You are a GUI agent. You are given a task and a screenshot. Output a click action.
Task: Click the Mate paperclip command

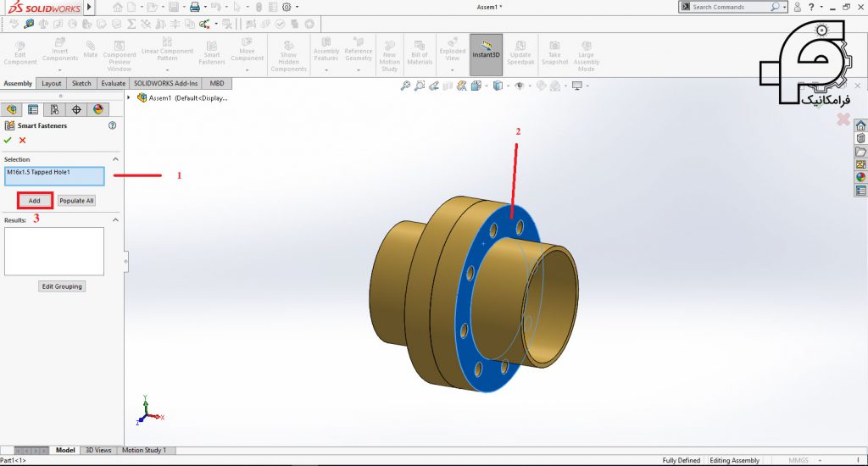click(90, 49)
